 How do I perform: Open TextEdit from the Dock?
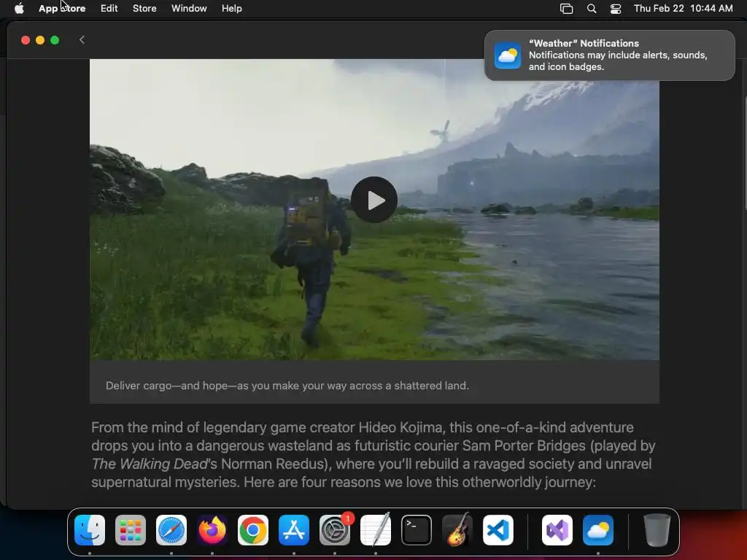376,530
